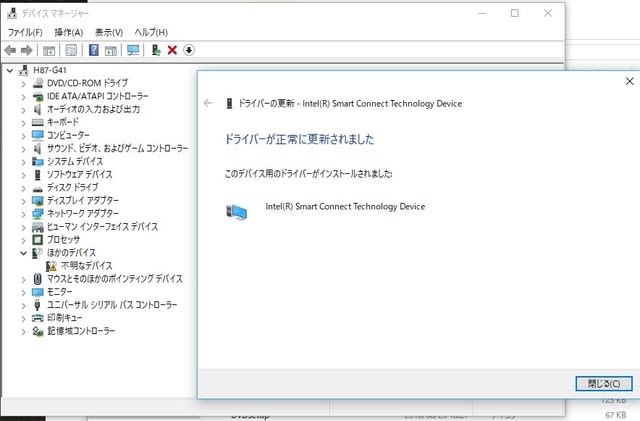
Task: Maximize the Device Manager window
Action: 515,13
